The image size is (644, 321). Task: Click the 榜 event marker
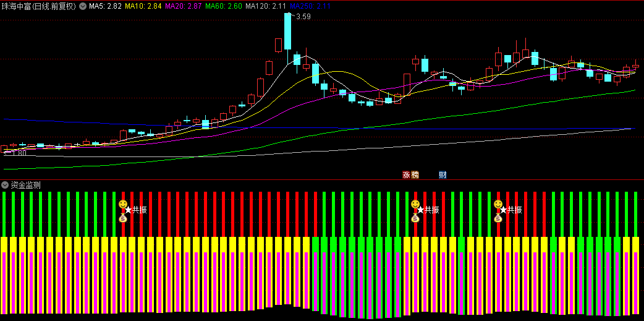point(415,174)
